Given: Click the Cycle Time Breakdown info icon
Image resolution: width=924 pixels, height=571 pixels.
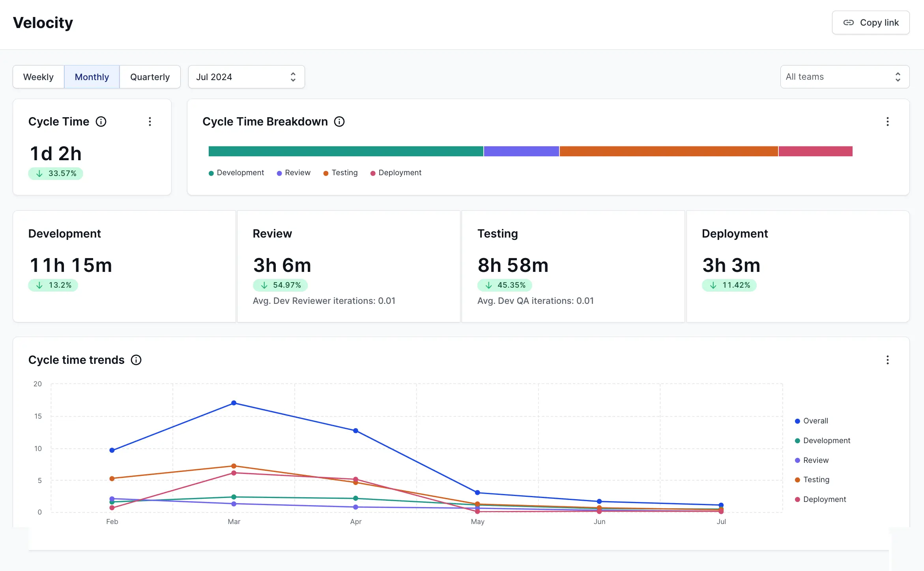Looking at the screenshot, I should [339, 122].
